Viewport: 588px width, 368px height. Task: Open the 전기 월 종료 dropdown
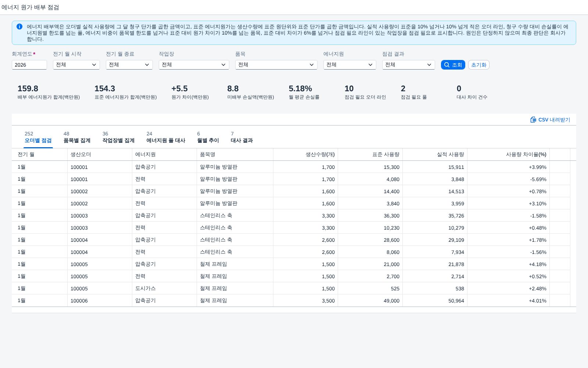click(x=129, y=65)
